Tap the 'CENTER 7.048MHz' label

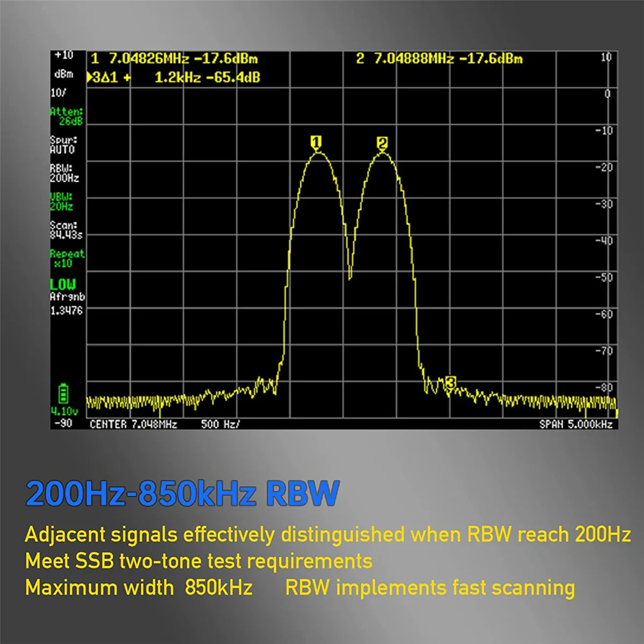134,424
